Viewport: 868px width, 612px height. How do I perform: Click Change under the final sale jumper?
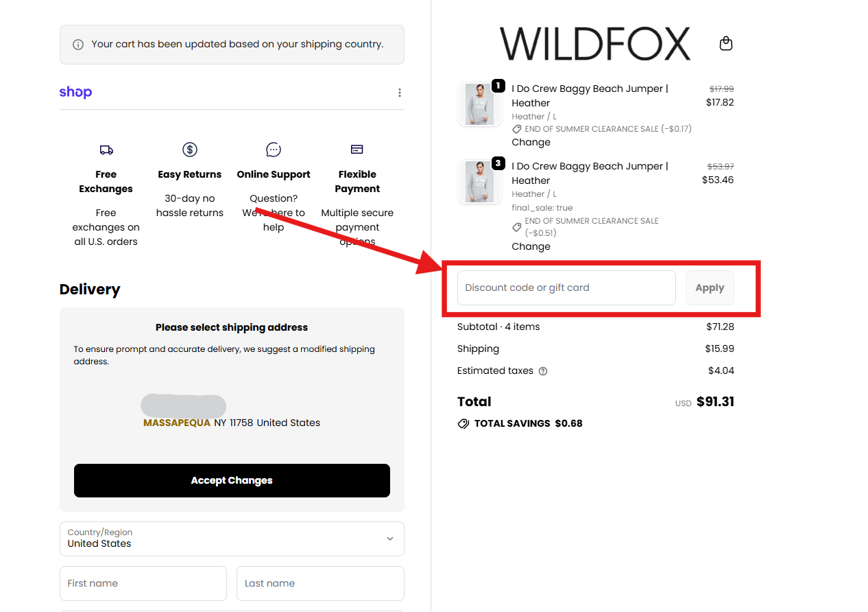click(x=531, y=246)
